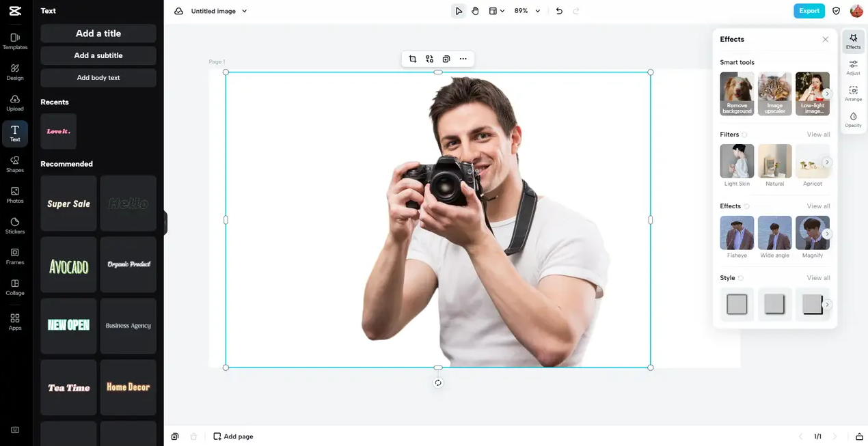Select the Remove background smart tool
Viewport: 868px width, 446px height.
point(737,94)
